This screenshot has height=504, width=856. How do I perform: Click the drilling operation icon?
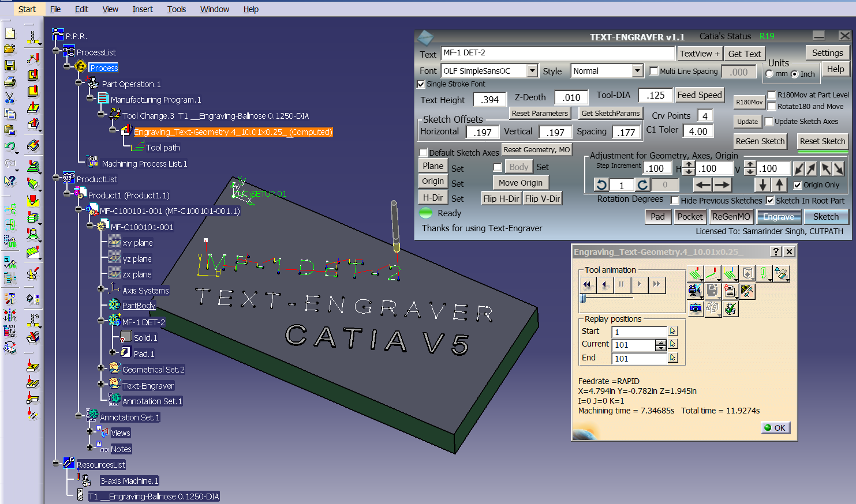(33, 39)
